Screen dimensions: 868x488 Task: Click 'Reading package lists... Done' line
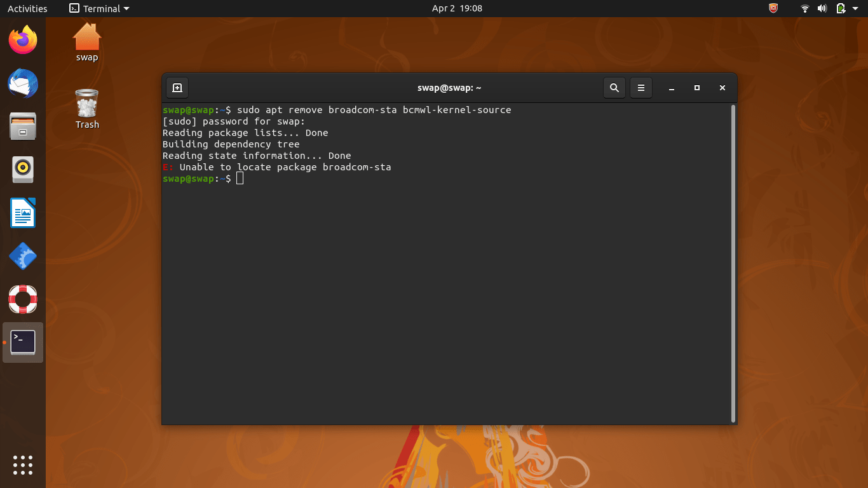245,133
